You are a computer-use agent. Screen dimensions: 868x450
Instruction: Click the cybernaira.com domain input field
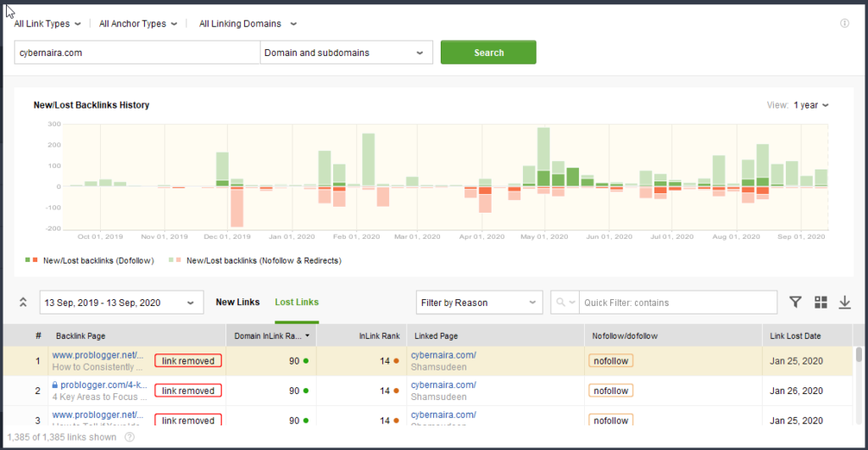136,53
